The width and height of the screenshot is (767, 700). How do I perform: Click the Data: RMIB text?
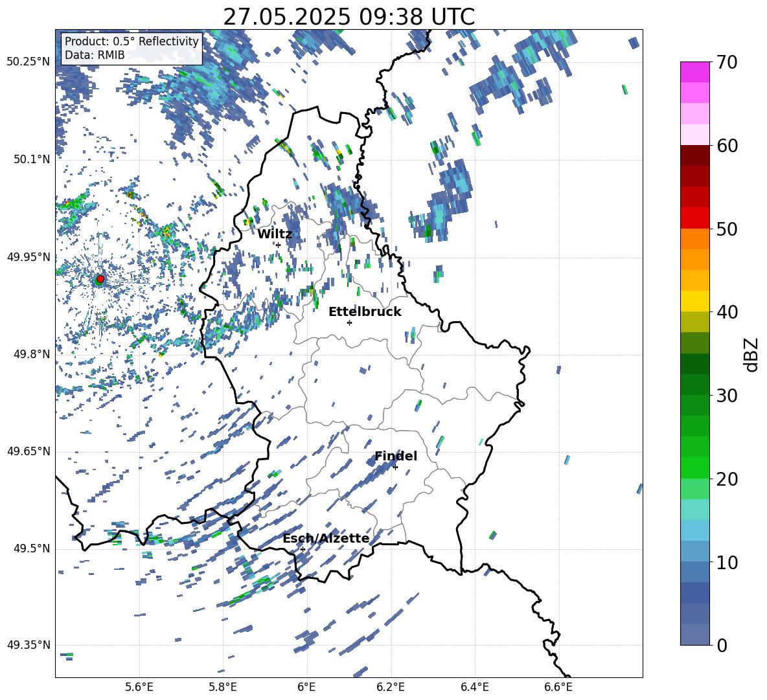(95, 55)
